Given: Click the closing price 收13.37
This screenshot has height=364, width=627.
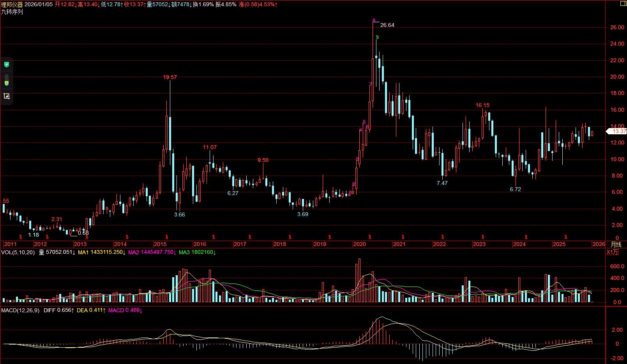Looking at the screenshot, I should [135, 4].
